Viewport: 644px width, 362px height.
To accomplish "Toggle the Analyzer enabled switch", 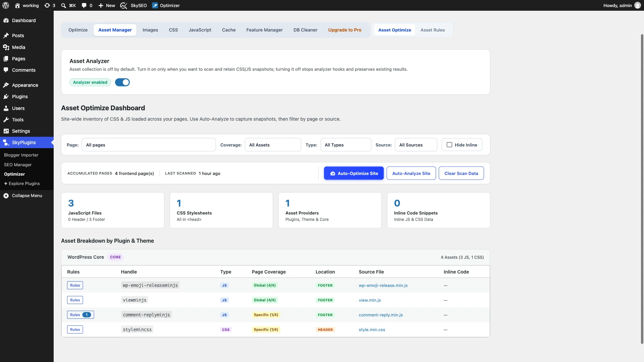I will click(x=122, y=82).
